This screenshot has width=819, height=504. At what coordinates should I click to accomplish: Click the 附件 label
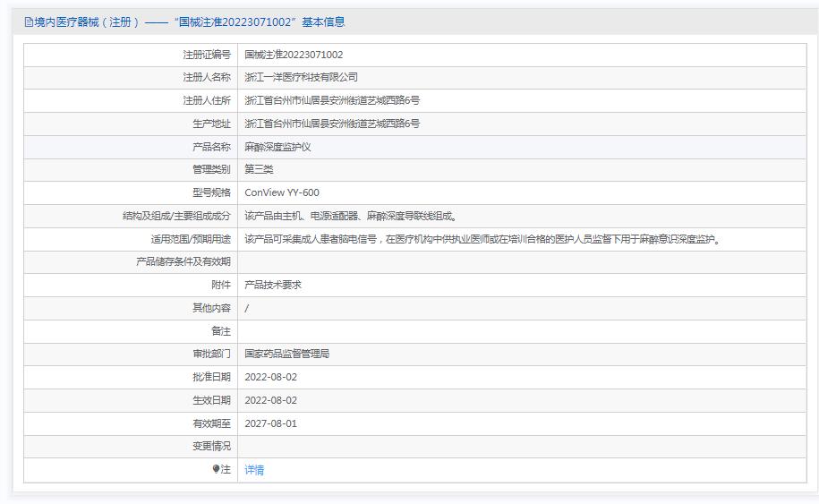[x=221, y=286]
